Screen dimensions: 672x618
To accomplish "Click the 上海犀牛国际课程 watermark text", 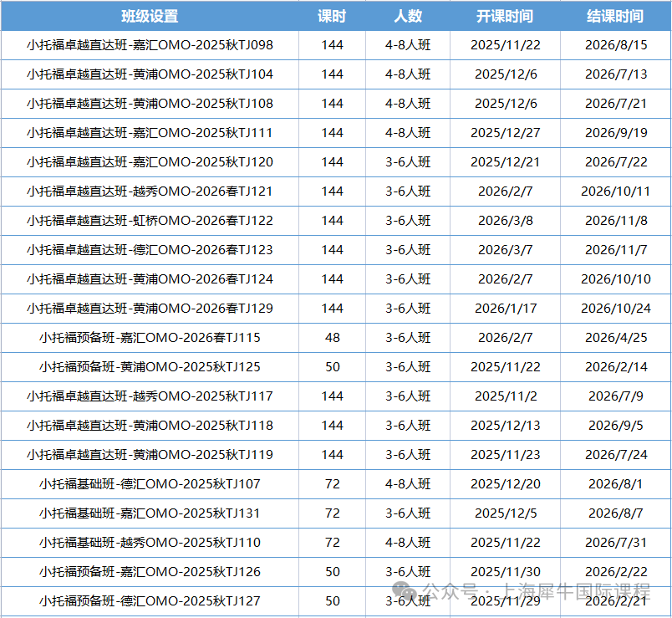I will coord(573,591).
